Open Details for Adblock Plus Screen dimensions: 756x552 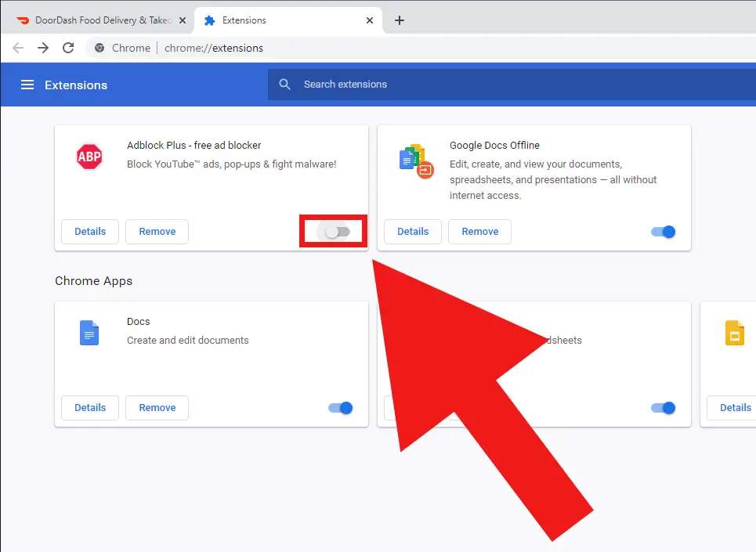(90, 232)
